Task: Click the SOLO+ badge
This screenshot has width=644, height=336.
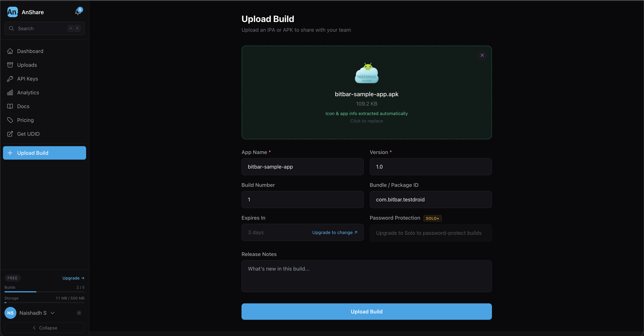Action: coord(432,218)
